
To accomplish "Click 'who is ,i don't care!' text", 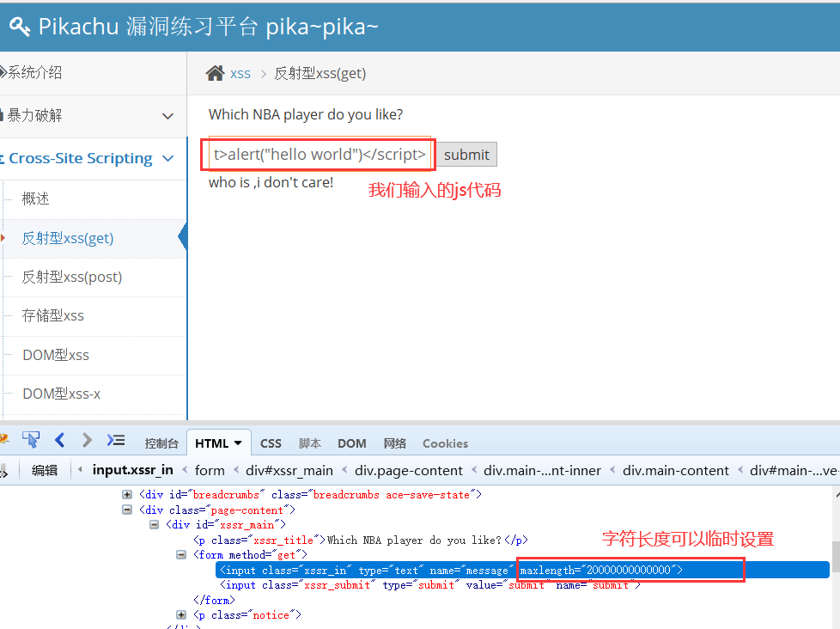I will coord(271,183).
